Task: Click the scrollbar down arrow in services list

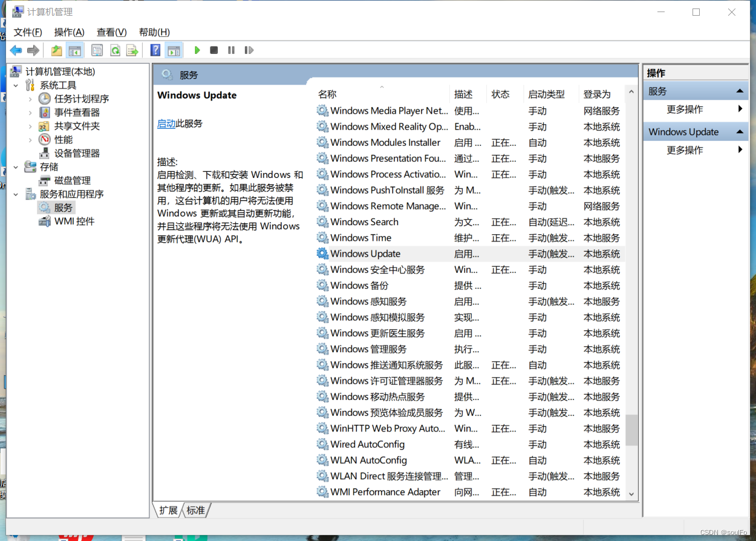Action: click(x=631, y=494)
